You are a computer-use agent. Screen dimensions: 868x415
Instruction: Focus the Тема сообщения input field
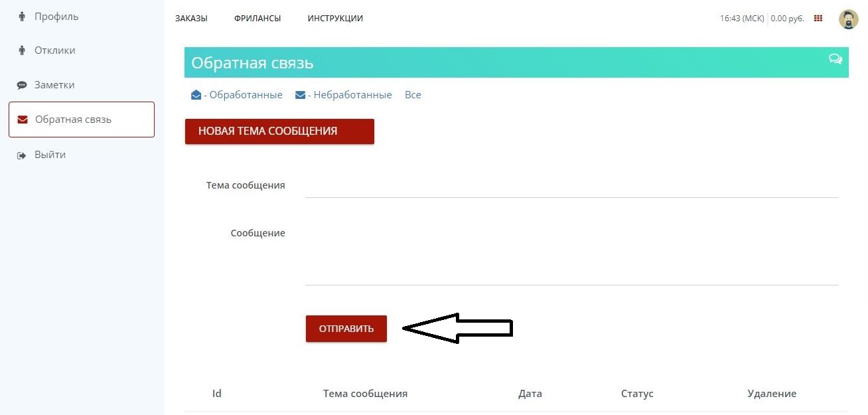coord(571,185)
